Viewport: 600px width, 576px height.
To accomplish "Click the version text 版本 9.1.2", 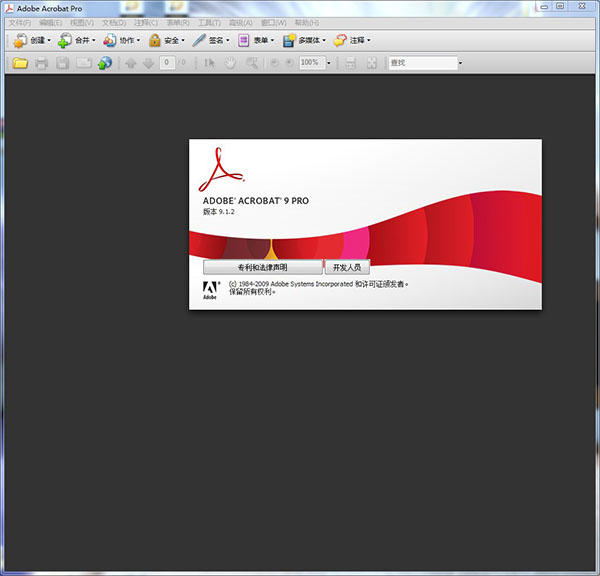I will [218, 212].
